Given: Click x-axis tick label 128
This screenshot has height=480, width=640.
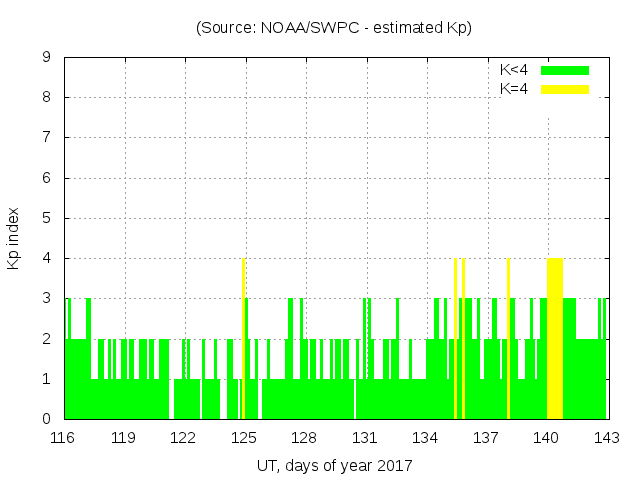Looking at the screenshot, I should pyautogui.click(x=305, y=438).
